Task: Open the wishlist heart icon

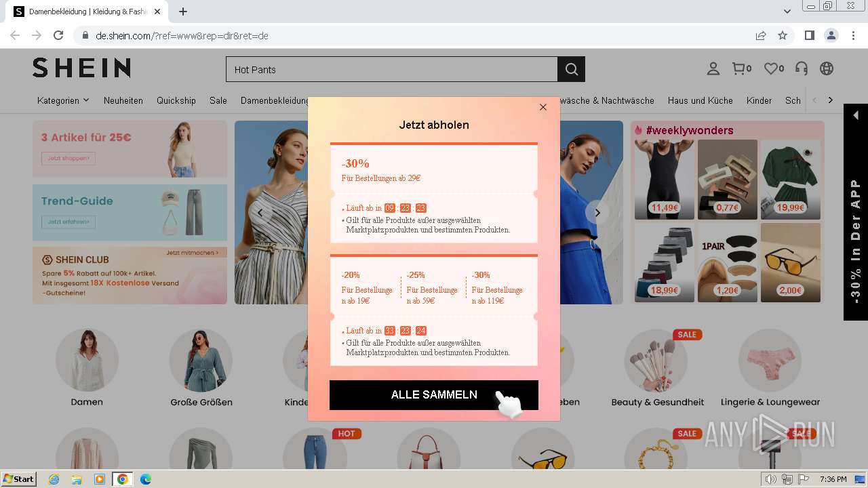Action: tap(774, 68)
